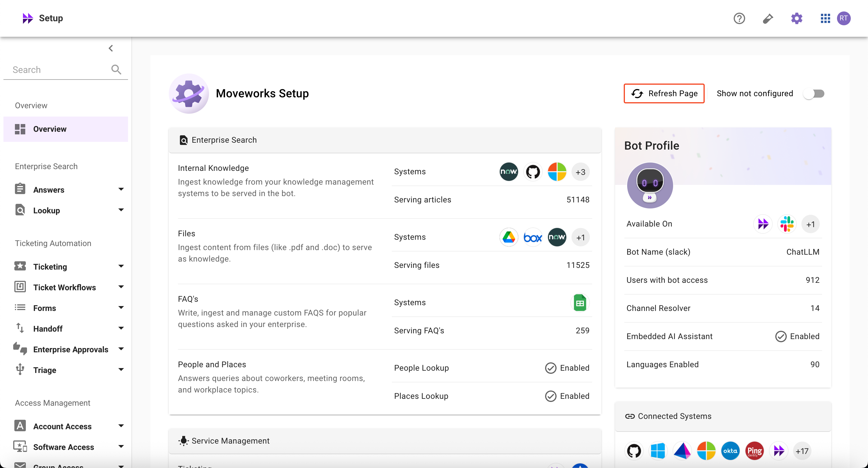The height and width of the screenshot is (468, 868).
Task: Expand the Lookup sidebar section
Action: (121, 210)
